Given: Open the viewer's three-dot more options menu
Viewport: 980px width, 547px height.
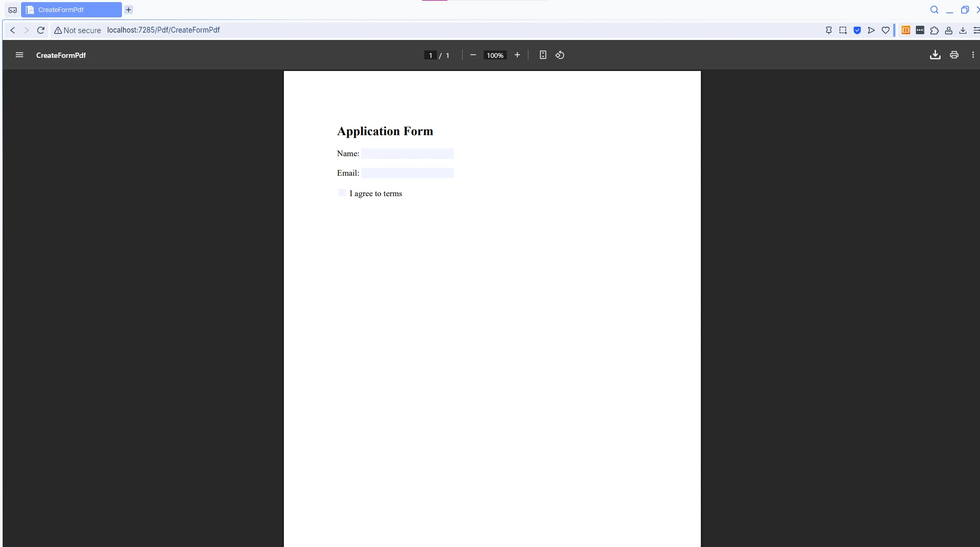Looking at the screenshot, I should (973, 55).
